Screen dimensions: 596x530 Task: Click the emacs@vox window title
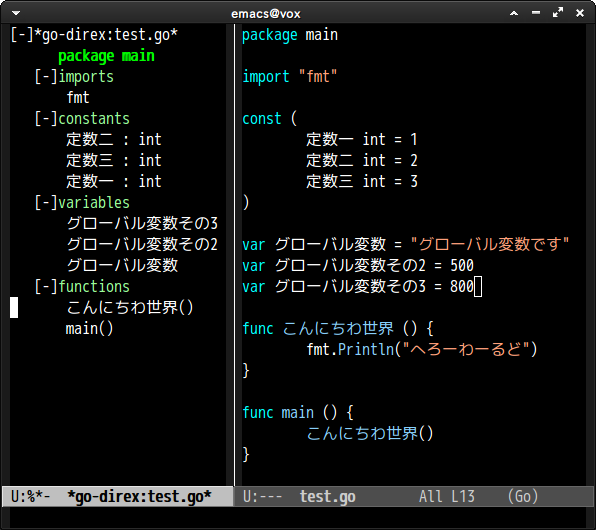pos(266,14)
